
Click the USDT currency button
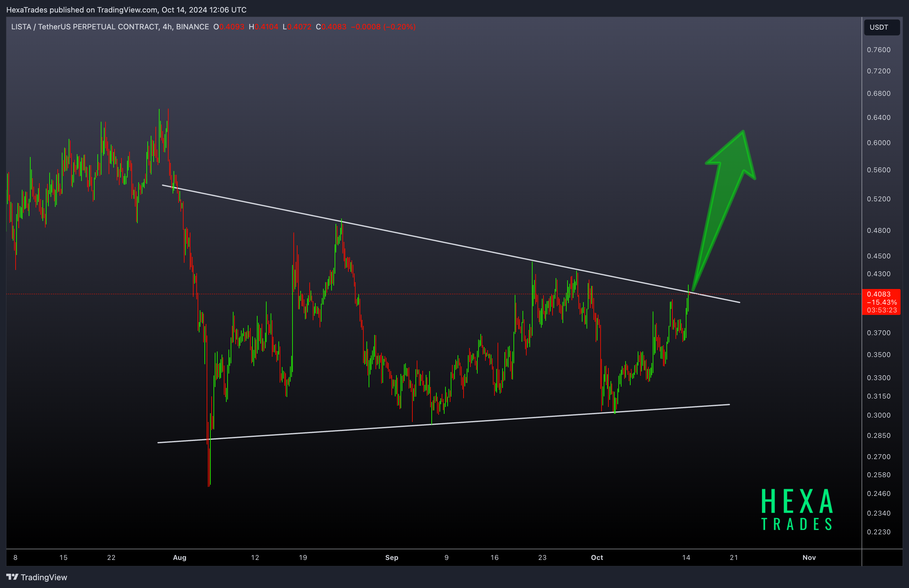[x=882, y=27]
